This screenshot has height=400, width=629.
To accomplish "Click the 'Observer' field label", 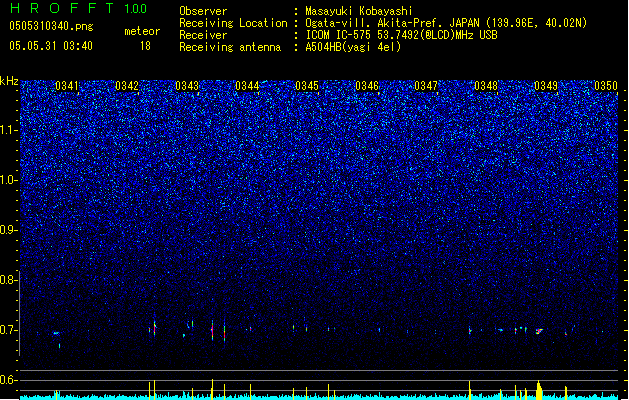I will [203, 11].
